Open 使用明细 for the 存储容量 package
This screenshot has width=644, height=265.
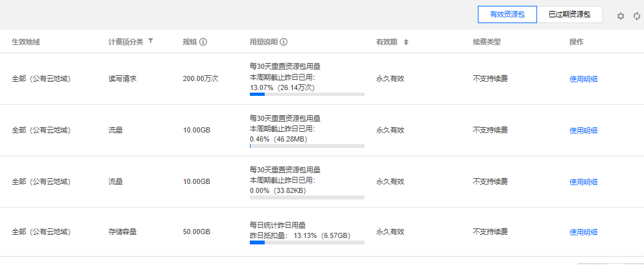point(583,232)
